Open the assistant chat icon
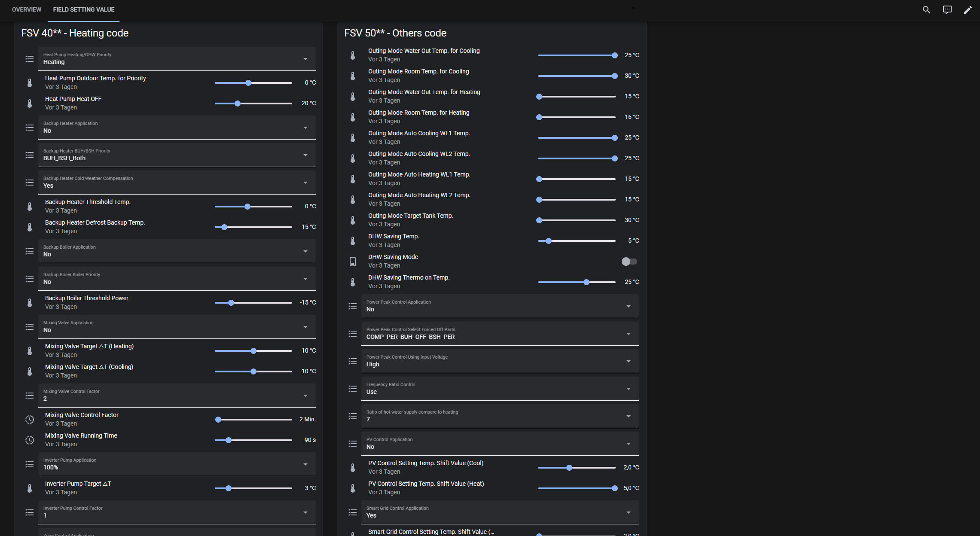This screenshot has height=536, width=980. coord(947,9)
